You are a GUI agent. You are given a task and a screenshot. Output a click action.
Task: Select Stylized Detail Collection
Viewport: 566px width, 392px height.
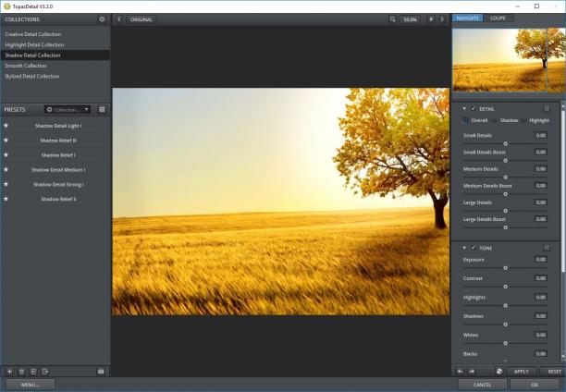point(55,76)
